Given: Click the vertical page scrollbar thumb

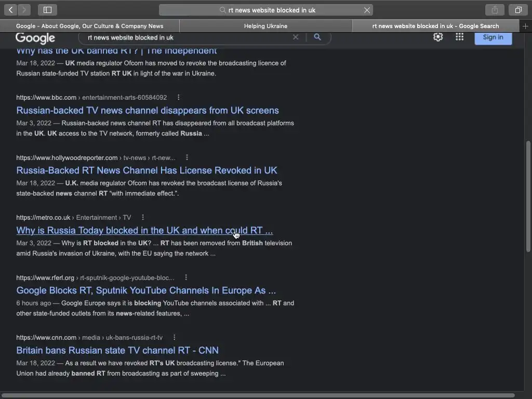Looking at the screenshot, I should [x=528, y=196].
